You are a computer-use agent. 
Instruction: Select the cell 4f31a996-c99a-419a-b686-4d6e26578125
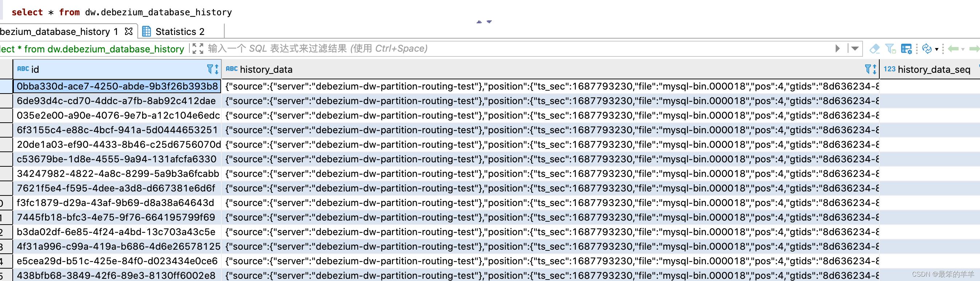(117, 246)
